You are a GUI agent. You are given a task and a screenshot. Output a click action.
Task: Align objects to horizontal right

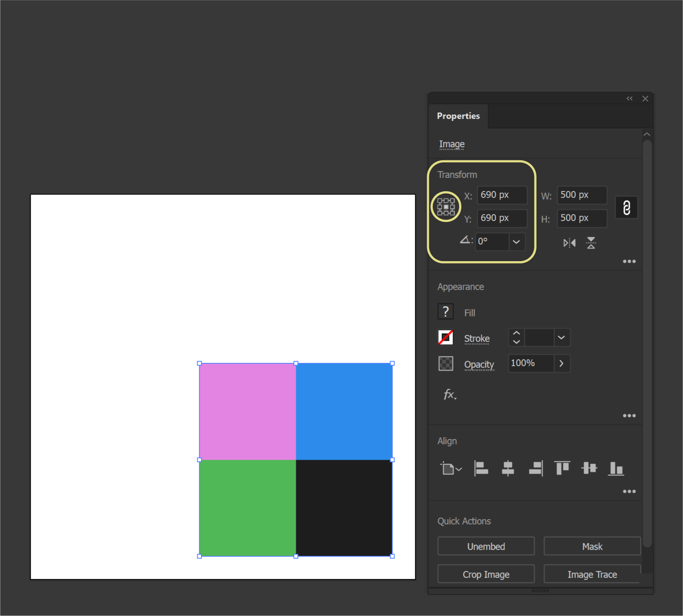(x=536, y=468)
